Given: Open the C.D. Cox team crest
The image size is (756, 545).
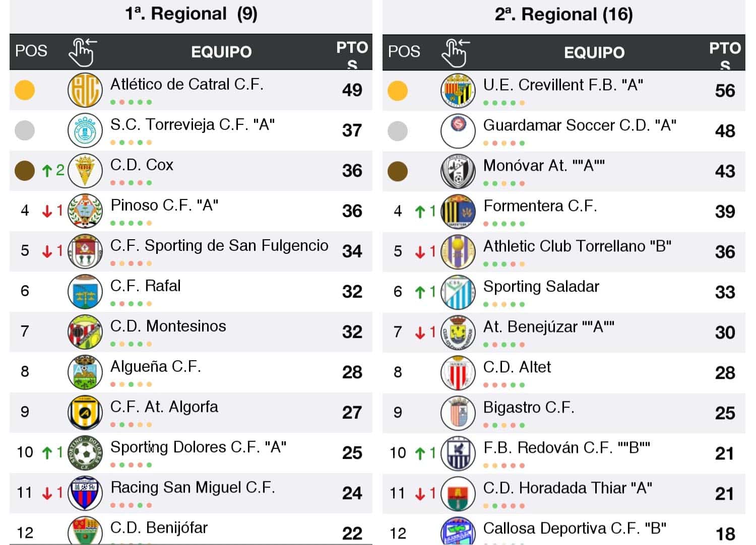Looking at the screenshot, I should point(85,171).
